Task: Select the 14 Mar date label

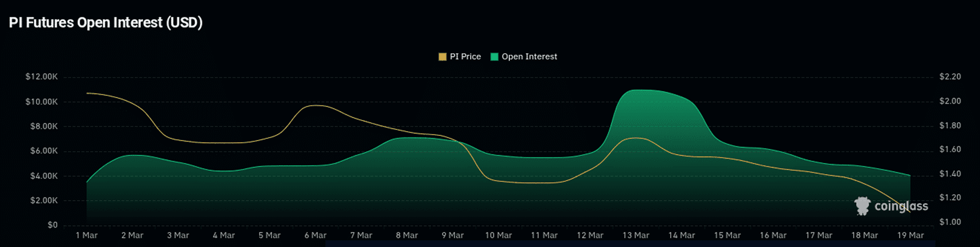Action: [x=682, y=236]
